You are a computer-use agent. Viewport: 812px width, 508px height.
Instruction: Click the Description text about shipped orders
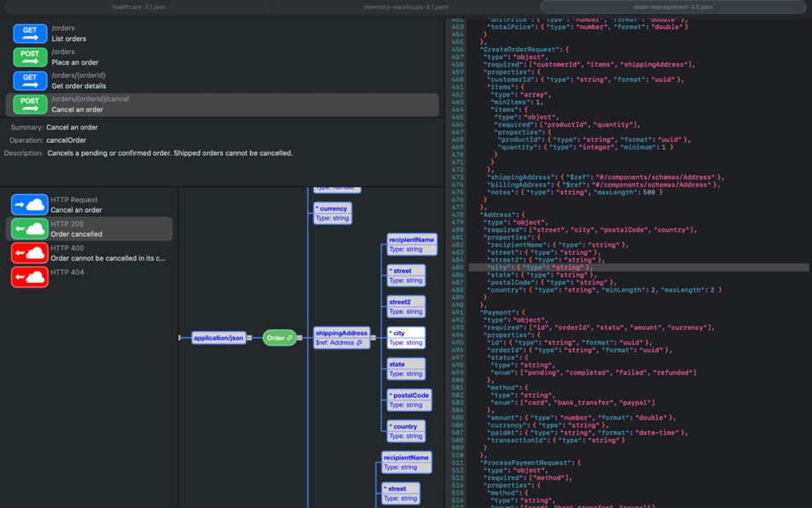[170, 153]
